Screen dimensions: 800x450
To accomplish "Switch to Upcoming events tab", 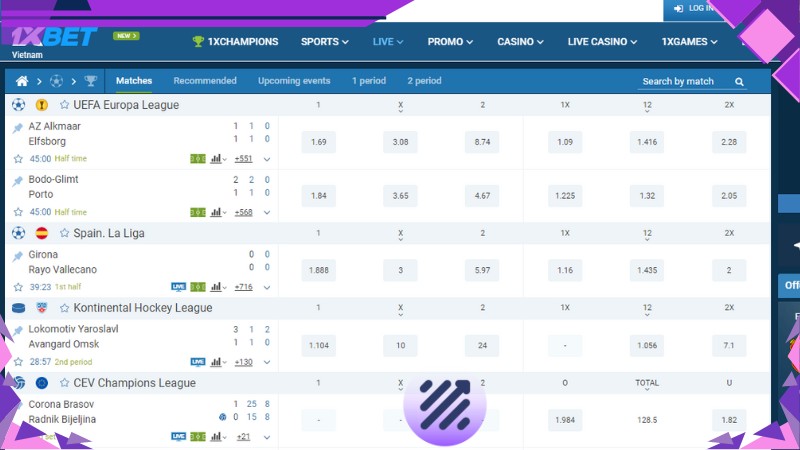I will click(294, 81).
